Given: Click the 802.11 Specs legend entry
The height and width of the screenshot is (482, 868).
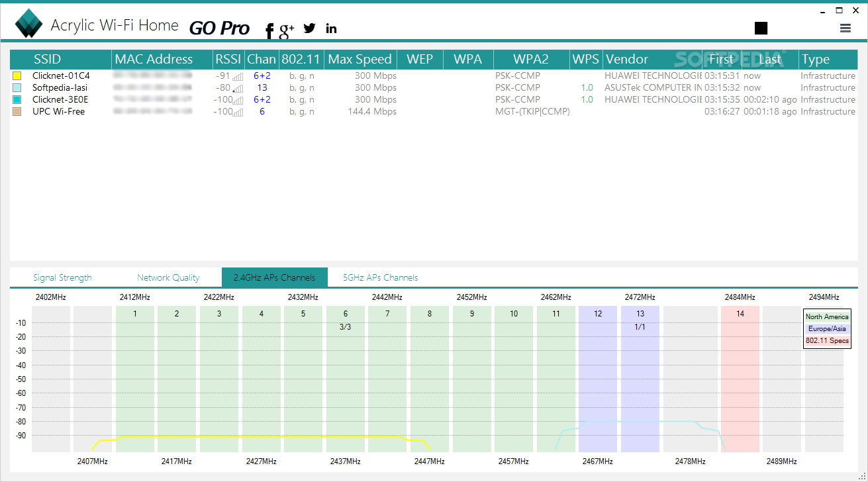Looking at the screenshot, I should click(x=827, y=341).
